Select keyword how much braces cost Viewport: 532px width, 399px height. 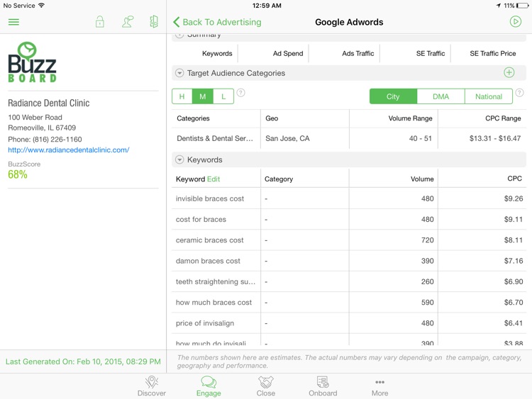tap(214, 303)
